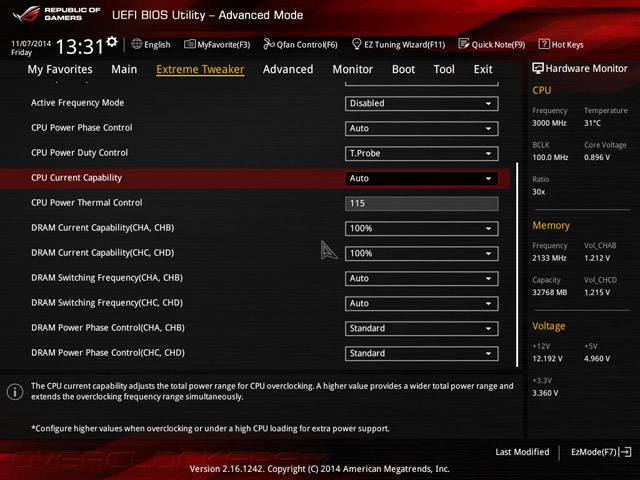This screenshot has width=640, height=480.
Task: Open DRAM Current Capability(CHC, CHD) dropdown
Action: 421,253
